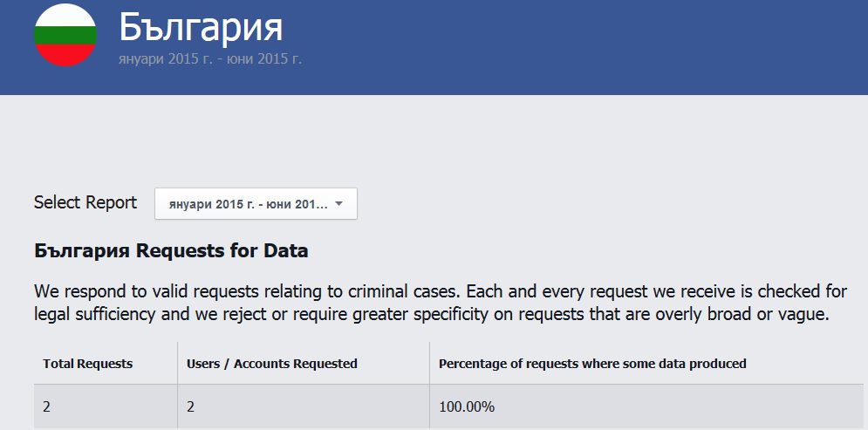Click the България page title in the header
This screenshot has width=868, height=430.
point(201,27)
